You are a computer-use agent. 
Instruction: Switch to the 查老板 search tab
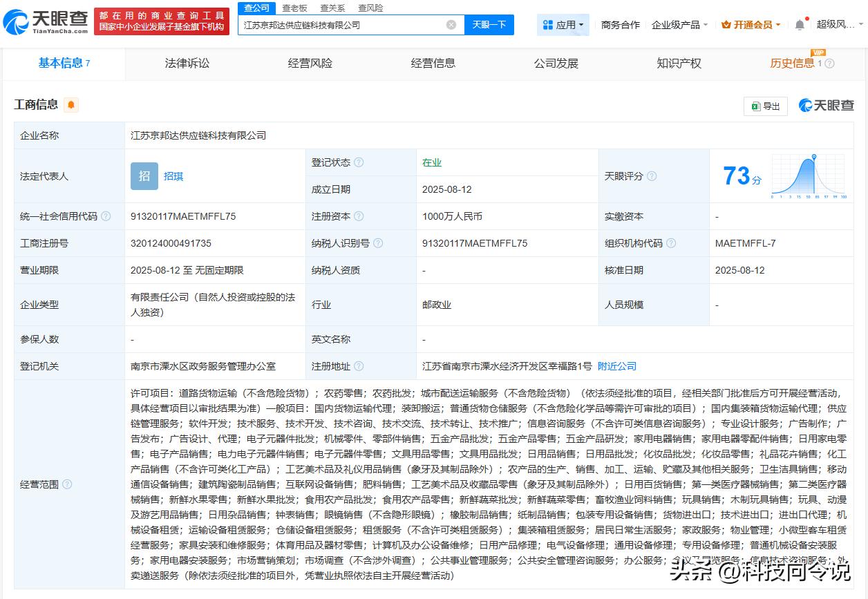tap(294, 8)
